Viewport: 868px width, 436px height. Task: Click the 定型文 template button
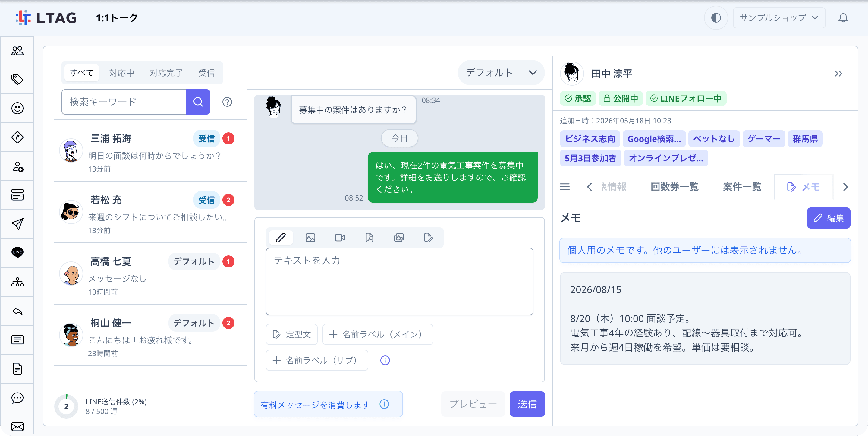point(291,334)
